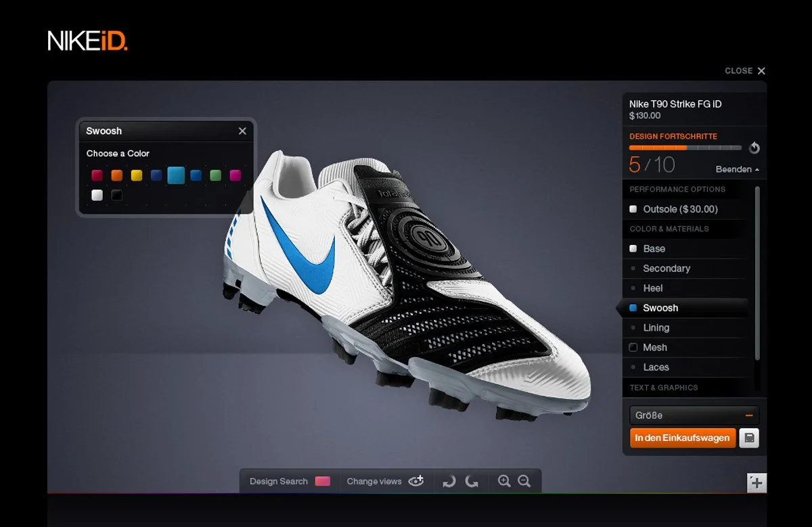
Task: Select the Swoosh option row
Action: [x=683, y=308]
